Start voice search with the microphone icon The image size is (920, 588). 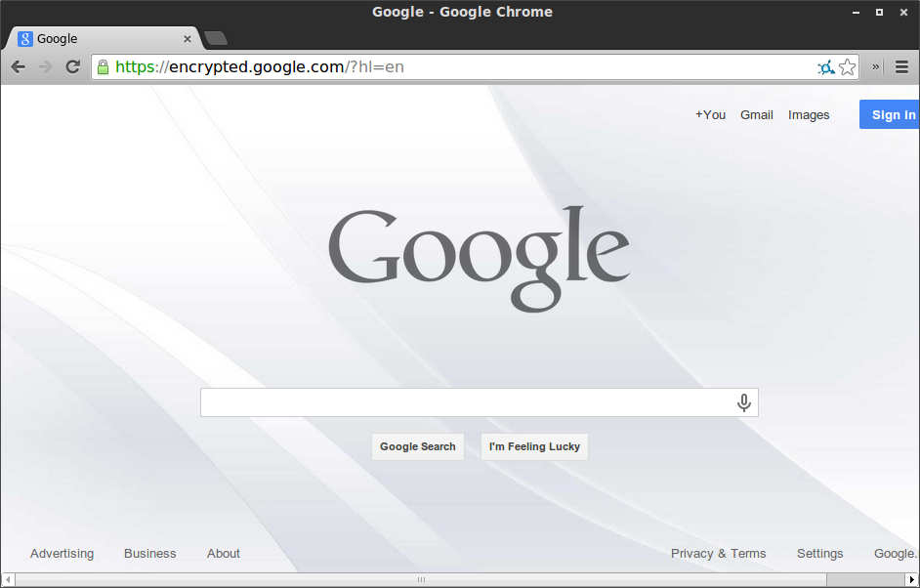743,402
